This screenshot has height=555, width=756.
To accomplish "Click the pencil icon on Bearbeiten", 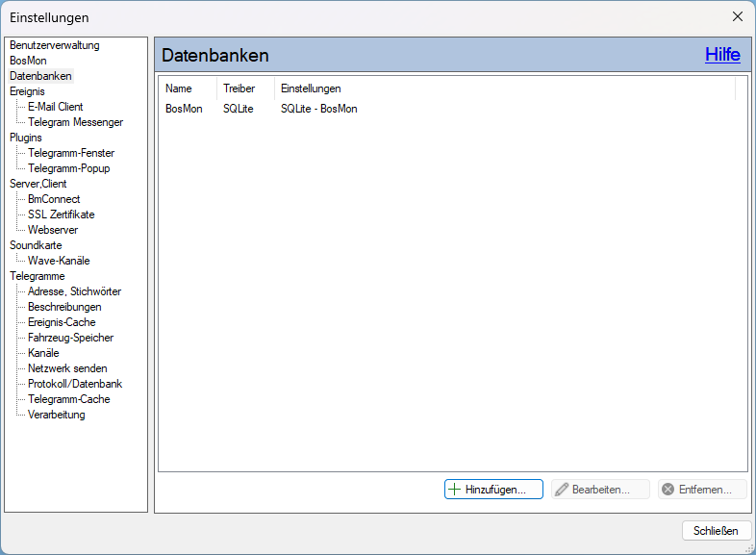I will pos(561,490).
